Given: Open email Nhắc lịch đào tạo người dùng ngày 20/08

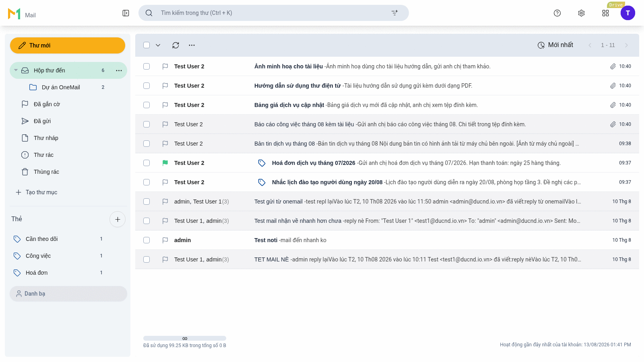Looking at the screenshot, I should [387, 182].
